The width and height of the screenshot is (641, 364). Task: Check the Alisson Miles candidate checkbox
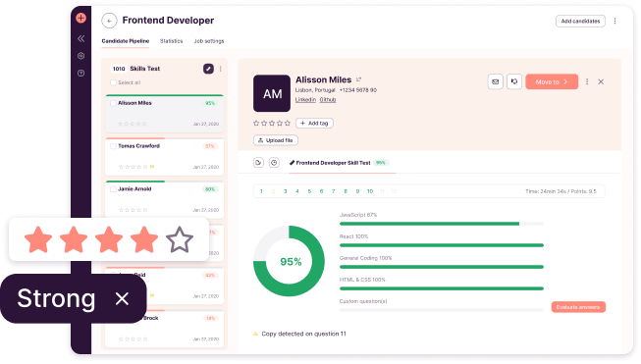click(x=113, y=103)
